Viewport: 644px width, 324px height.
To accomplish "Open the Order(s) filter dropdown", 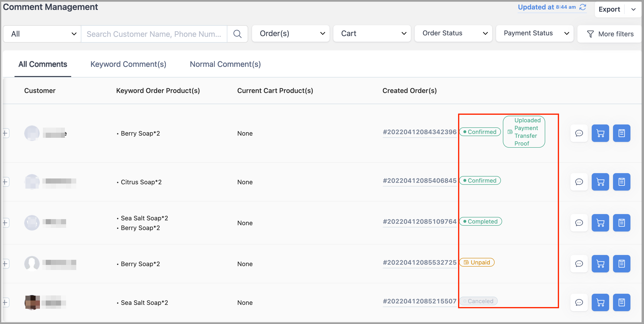I will [291, 33].
